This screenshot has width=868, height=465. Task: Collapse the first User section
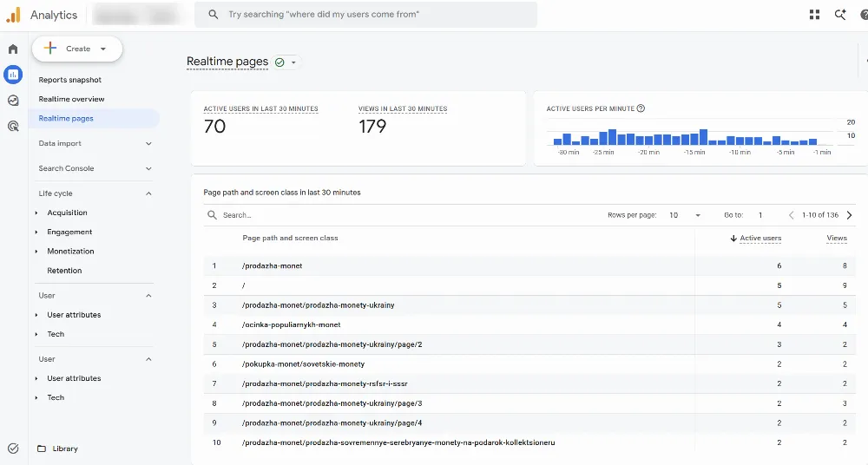[x=148, y=296]
